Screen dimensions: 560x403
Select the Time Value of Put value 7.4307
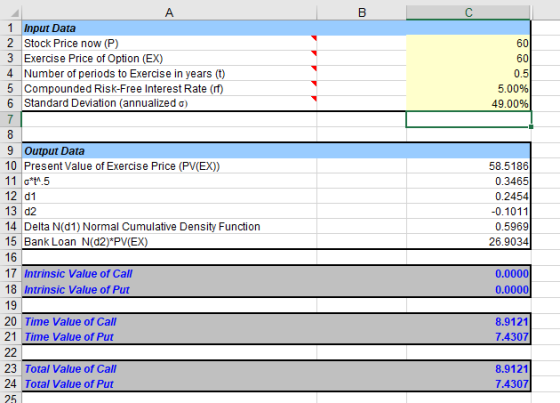[468, 337]
